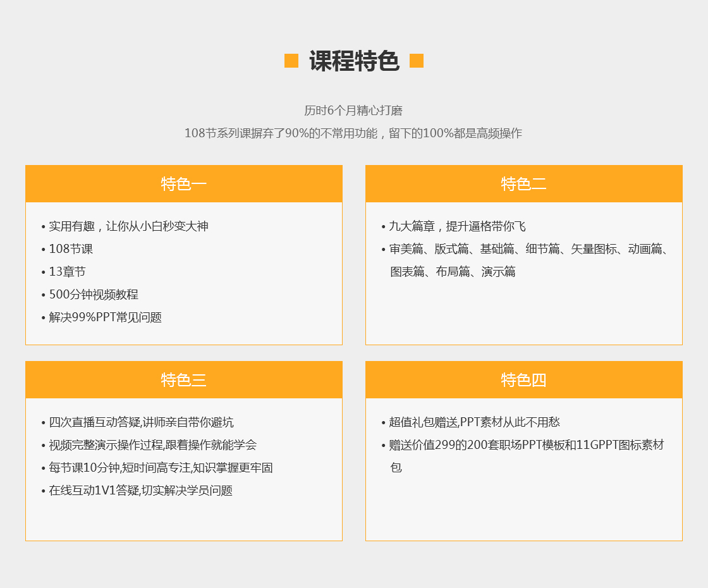Select the line 图表篇、布局篇、演示篇
Viewport: 708px width, 588px height.
click(453, 271)
